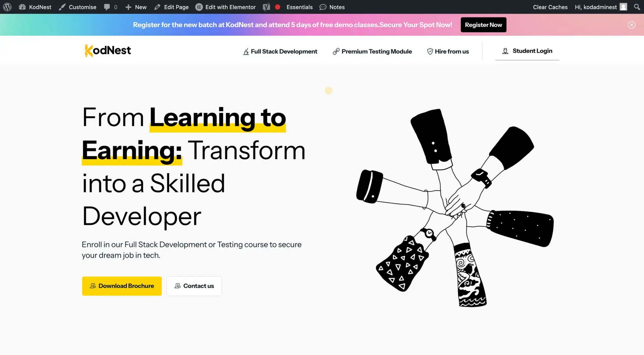Click the 'Enroll in our Full Stack Development' paragraph

click(192, 250)
